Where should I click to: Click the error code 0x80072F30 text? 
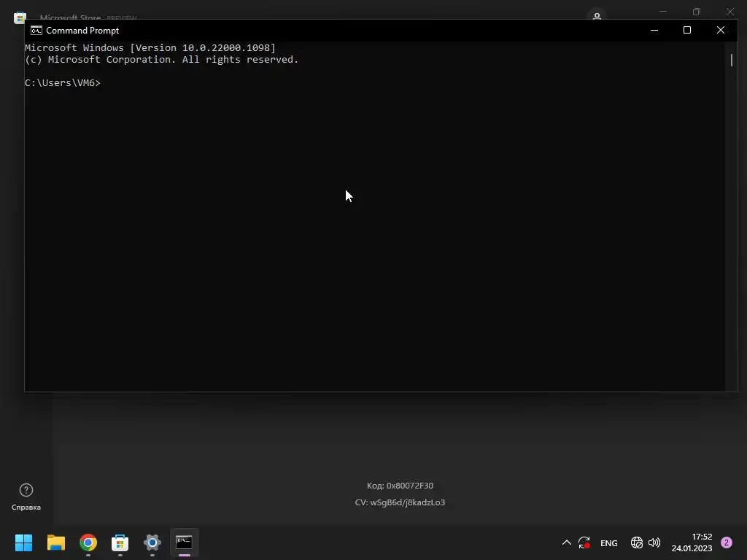[x=400, y=486]
